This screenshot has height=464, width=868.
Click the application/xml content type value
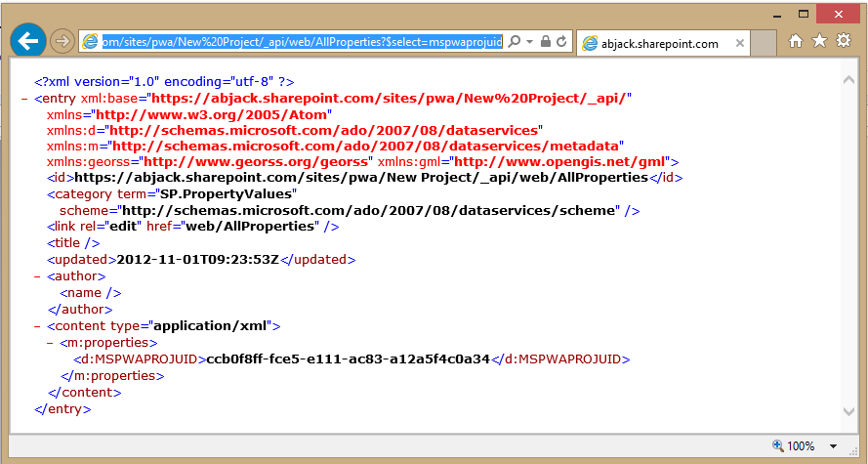[x=210, y=326]
